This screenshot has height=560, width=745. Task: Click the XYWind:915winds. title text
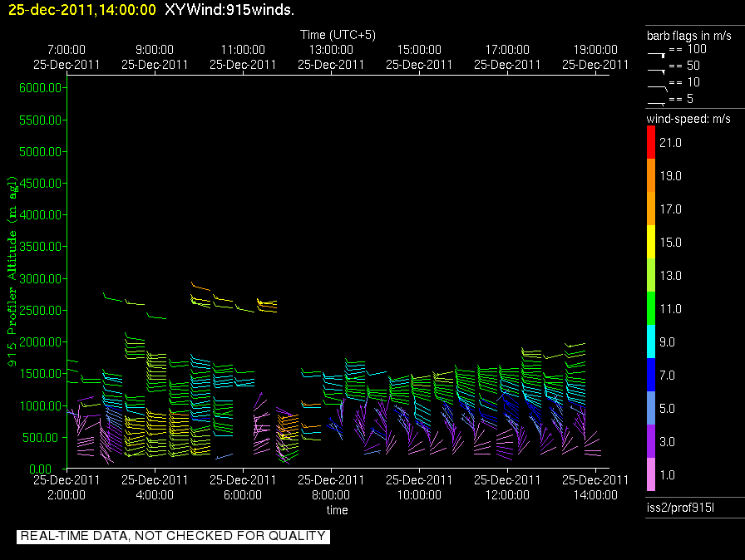(229, 10)
